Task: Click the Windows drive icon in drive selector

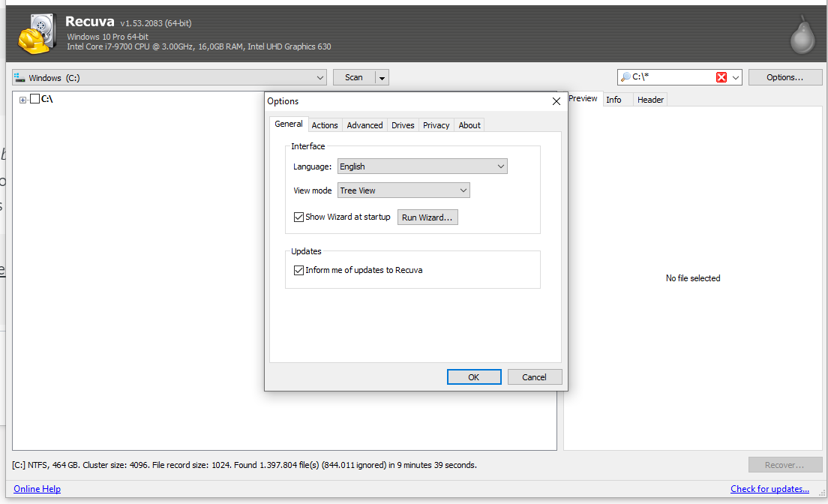Action: coord(19,78)
